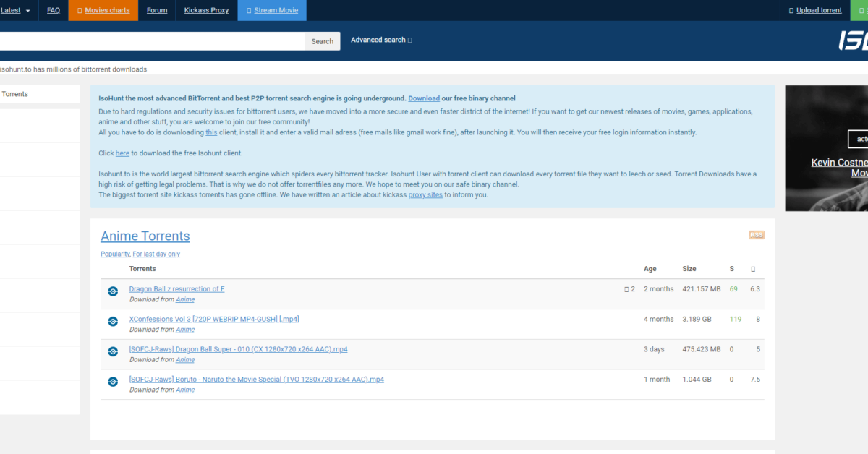The height and width of the screenshot is (454, 868).
Task: Open the Download link for the free binary channel
Action: 424,98
